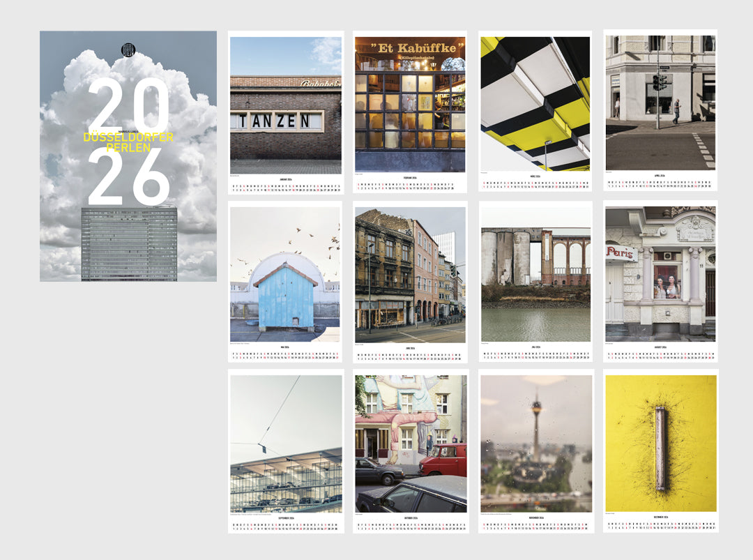This screenshot has width=753, height=560.
Task: Click the date strip under January page
Action: [x=286, y=188]
